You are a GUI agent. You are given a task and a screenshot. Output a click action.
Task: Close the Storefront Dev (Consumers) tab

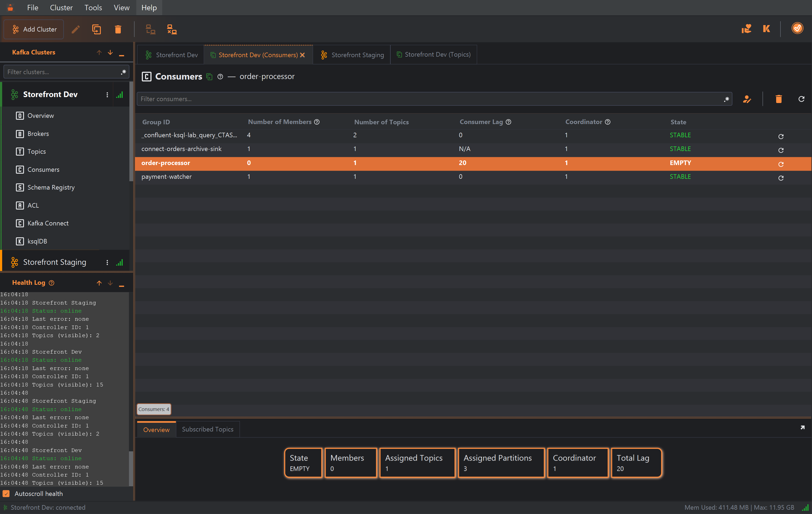(302, 55)
